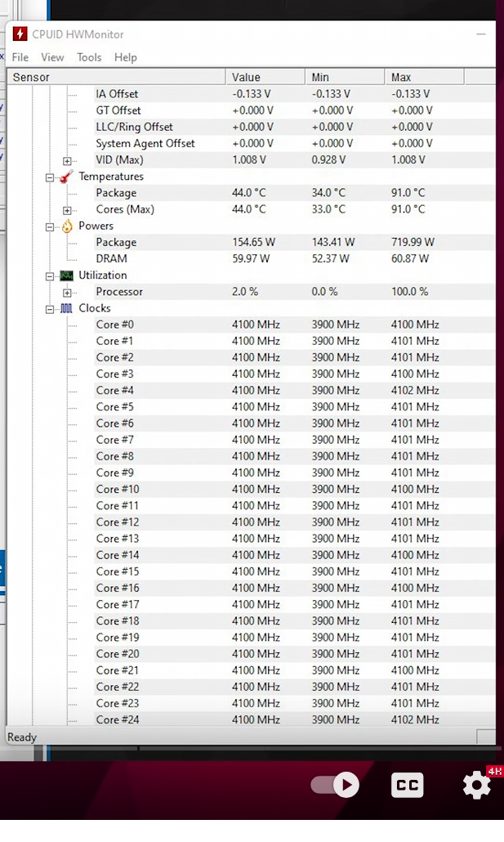Click the 154.65 W package value

coord(253,242)
